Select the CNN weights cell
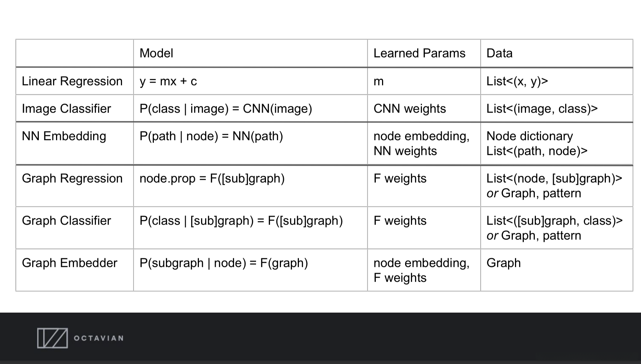Image resolution: width=641 pixels, height=364 pixels. pyautogui.click(x=410, y=109)
